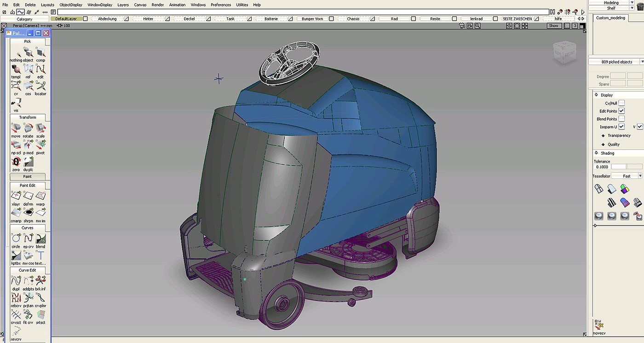Select the Circle curve tool
The image size is (644, 343).
(x=16, y=239)
